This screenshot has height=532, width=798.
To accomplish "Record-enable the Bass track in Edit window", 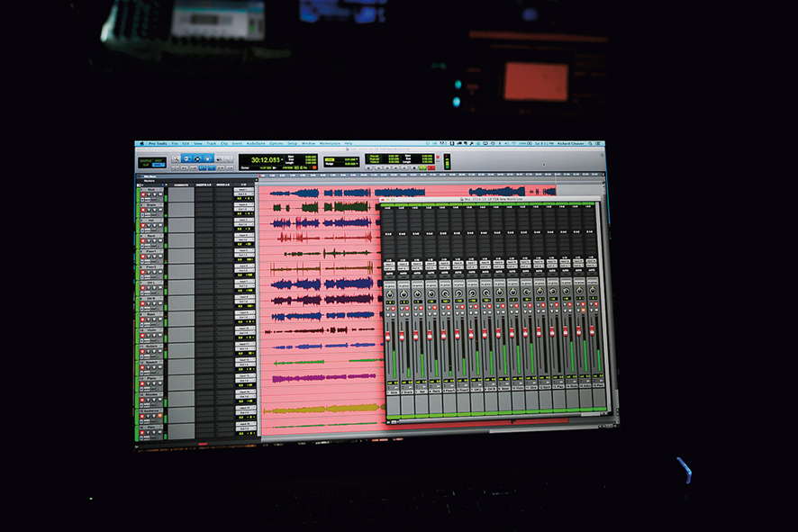I will click(142, 320).
